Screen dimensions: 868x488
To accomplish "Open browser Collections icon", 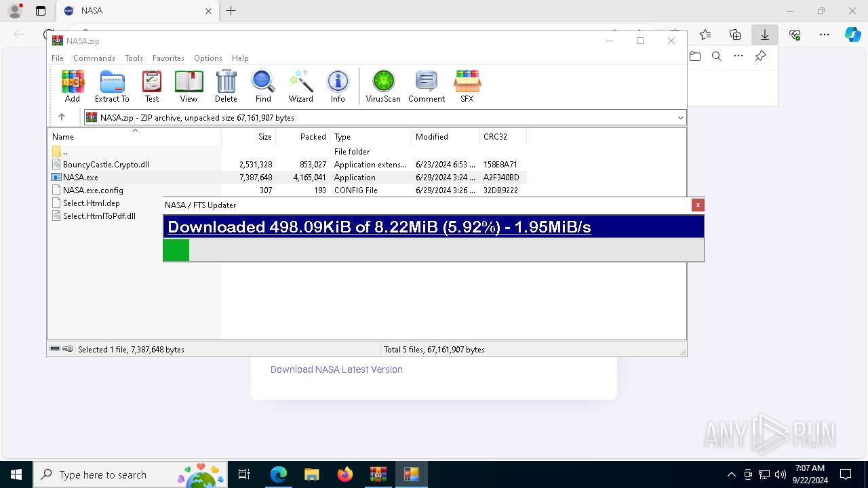I will click(735, 35).
